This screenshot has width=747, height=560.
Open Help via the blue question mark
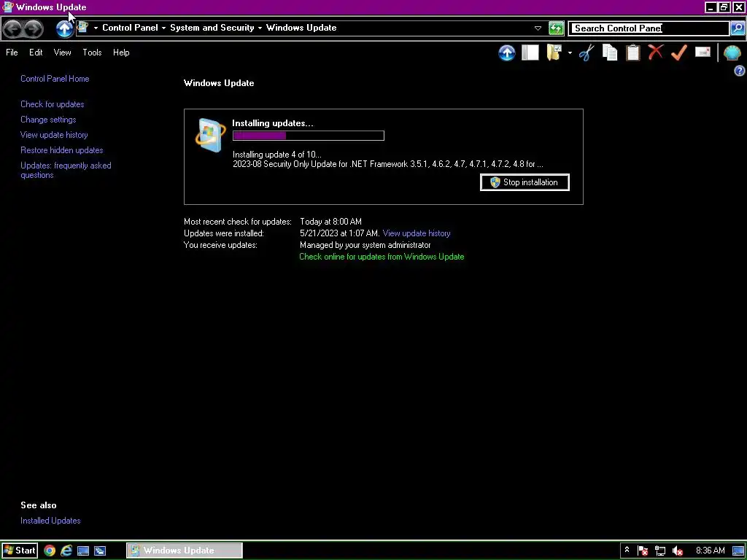[x=740, y=71]
